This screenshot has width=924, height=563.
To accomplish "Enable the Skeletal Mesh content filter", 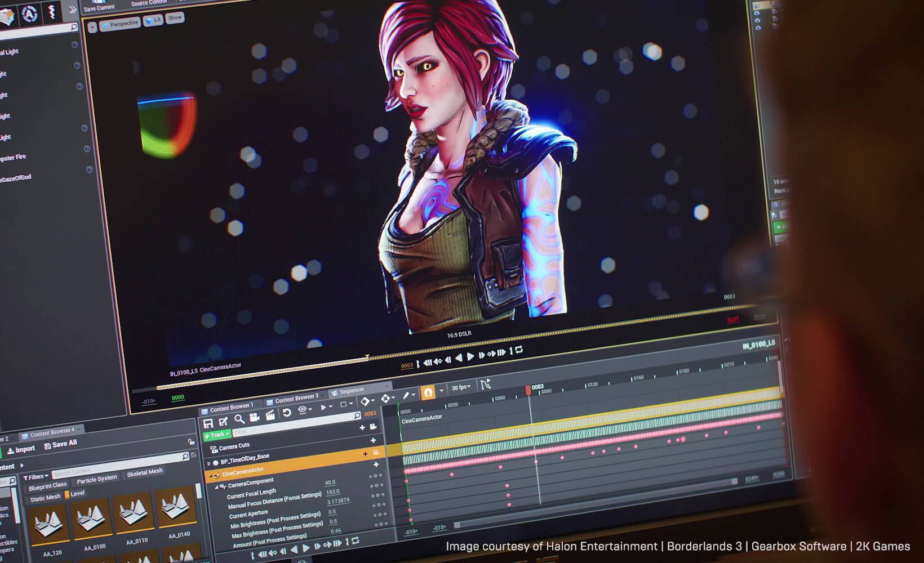I will (144, 473).
